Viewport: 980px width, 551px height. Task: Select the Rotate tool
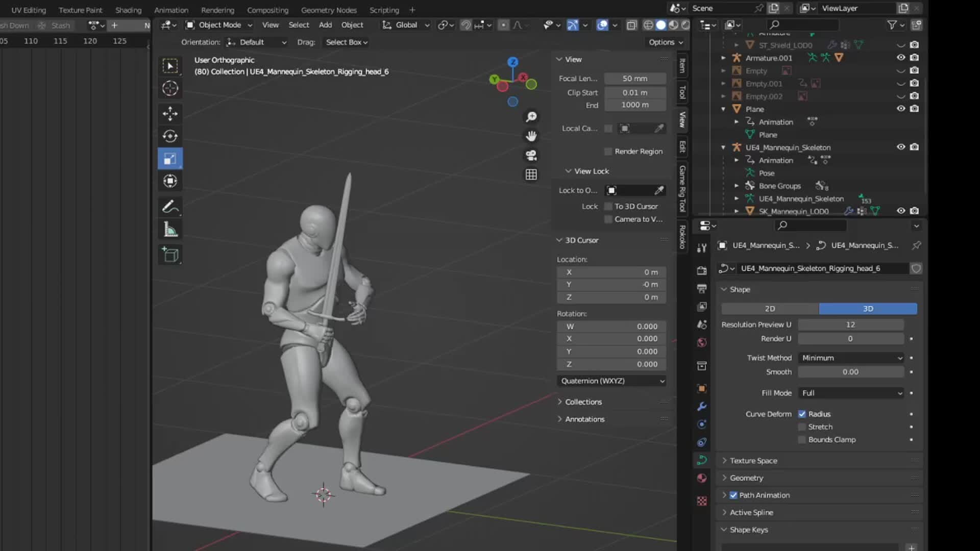[170, 136]
